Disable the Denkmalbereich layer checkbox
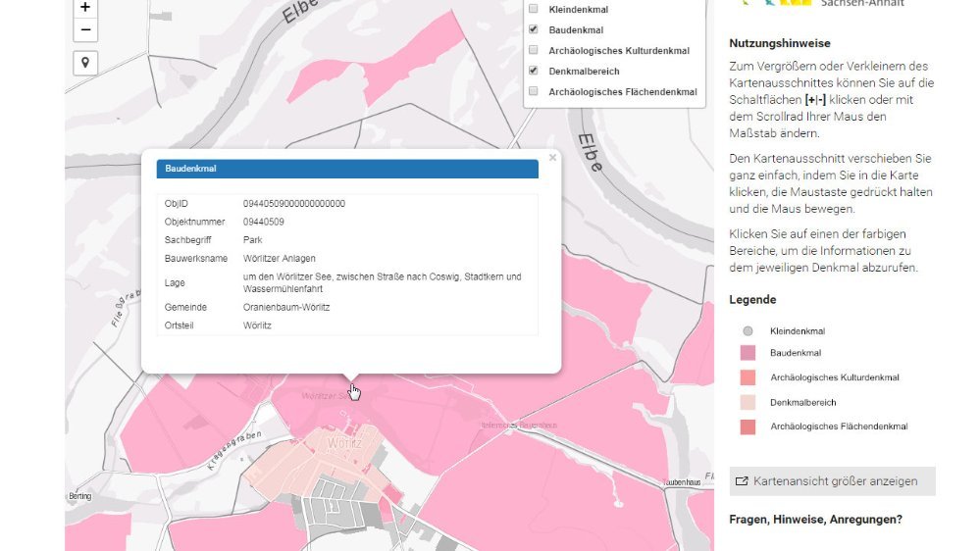The image size is (980, 551). [x=534, y=71]
